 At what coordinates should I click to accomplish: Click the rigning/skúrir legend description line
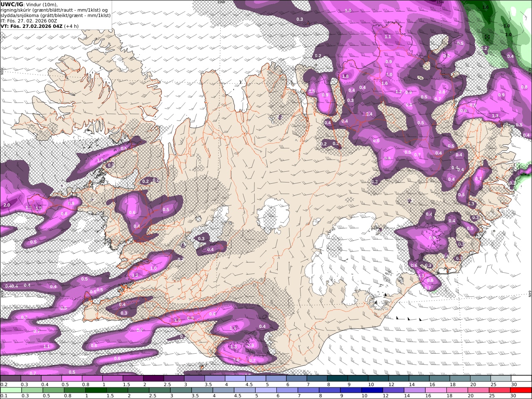(x=54, y=10)
